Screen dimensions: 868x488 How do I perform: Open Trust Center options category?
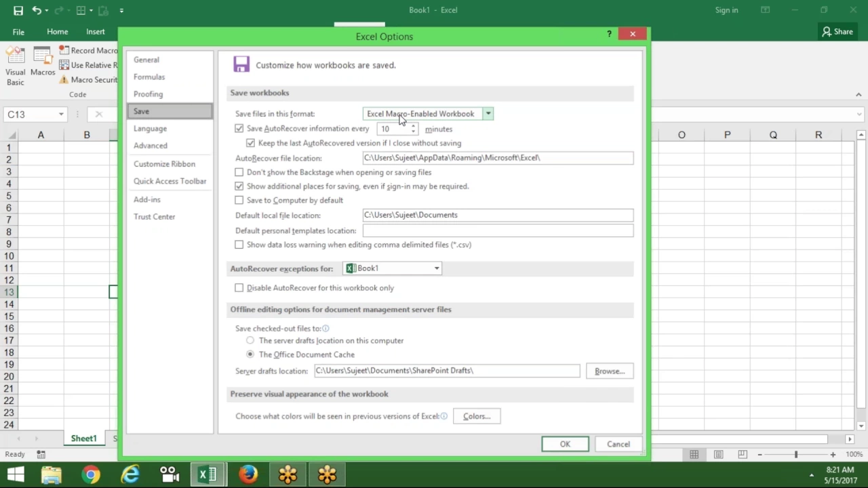tap(170, 216)
